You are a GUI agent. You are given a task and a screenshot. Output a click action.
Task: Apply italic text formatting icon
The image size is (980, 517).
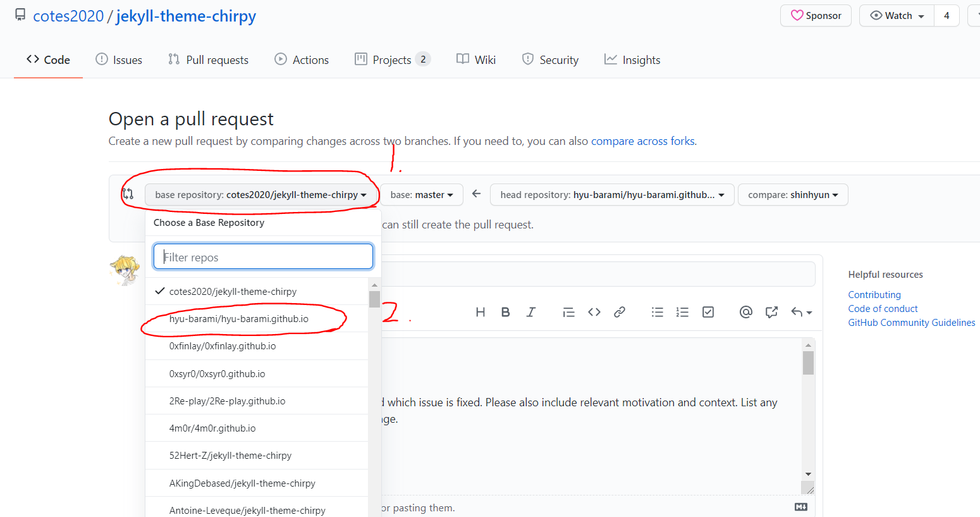tap(531, 312)
